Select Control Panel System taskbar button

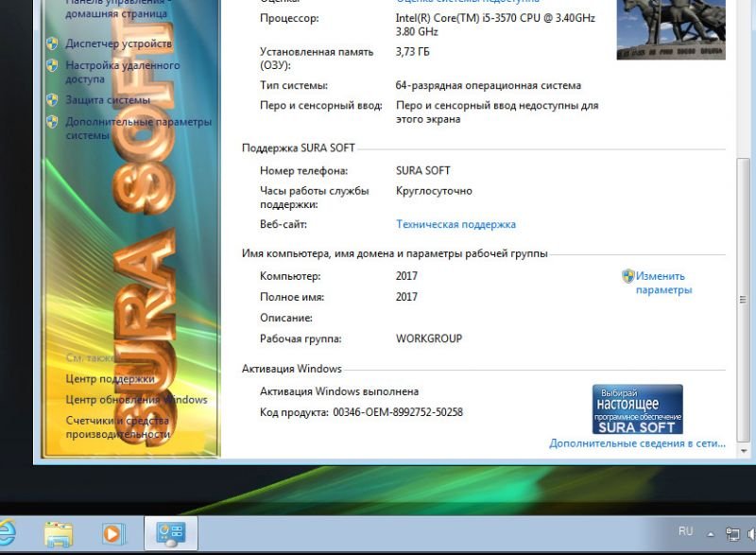click(171, 534)
